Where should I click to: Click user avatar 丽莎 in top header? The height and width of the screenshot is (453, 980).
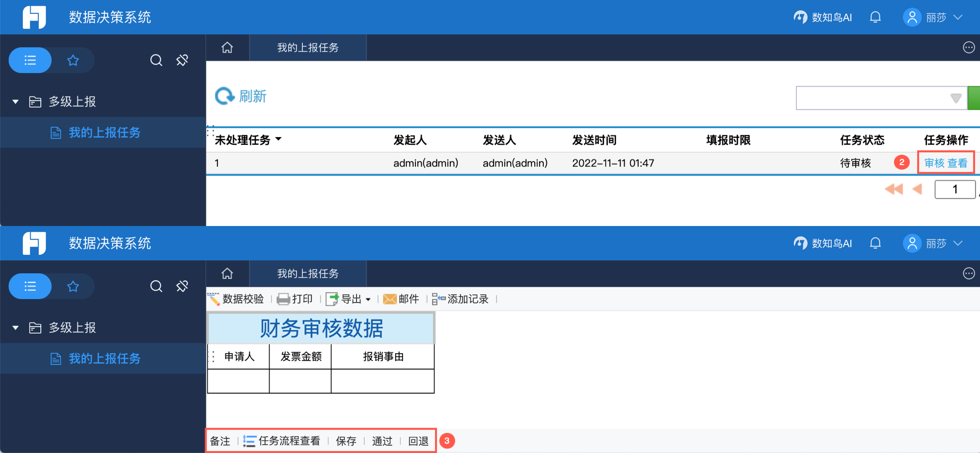(912, 17)
